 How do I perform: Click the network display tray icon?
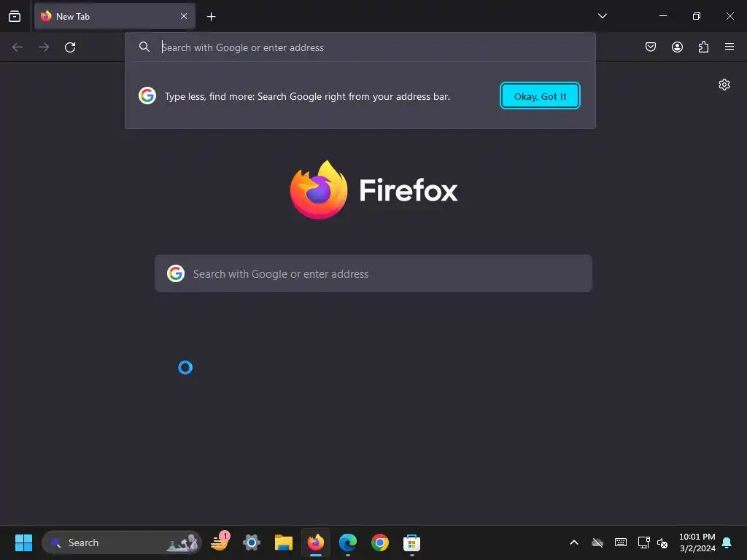(x=643, y=542)
